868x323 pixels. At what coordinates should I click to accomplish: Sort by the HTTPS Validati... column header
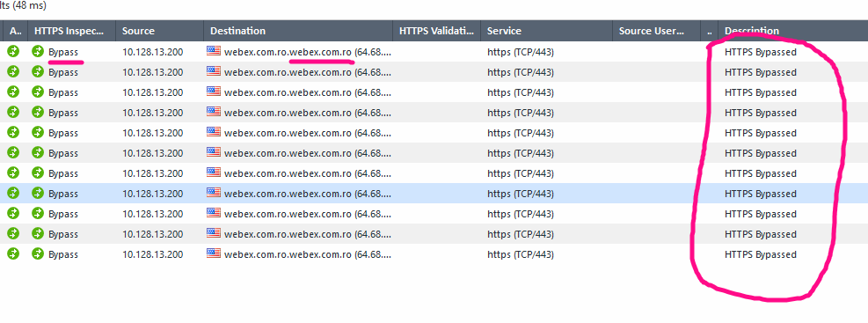(437, 31)
